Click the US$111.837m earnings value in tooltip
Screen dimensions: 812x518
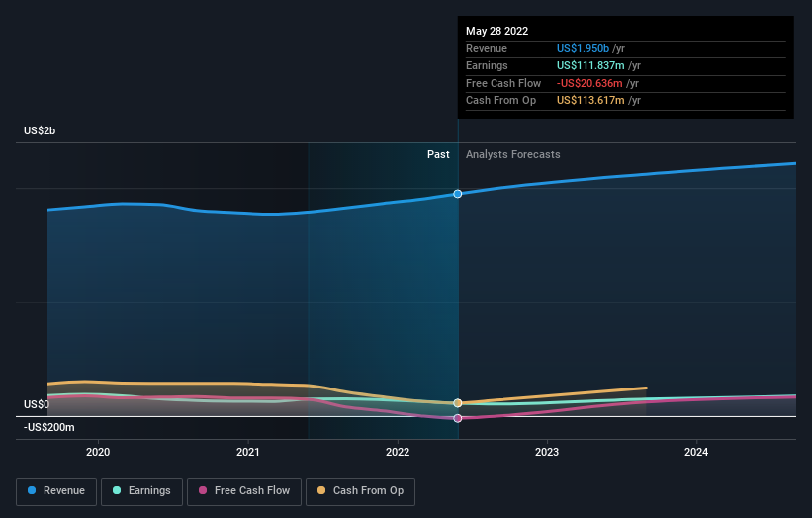[x=590, y=65]
